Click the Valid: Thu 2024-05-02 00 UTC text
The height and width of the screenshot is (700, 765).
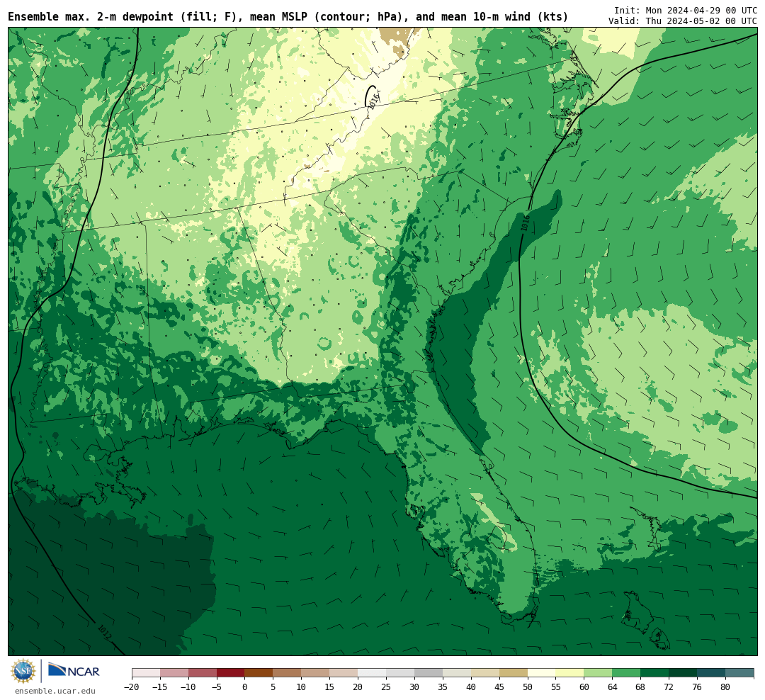click(683, 21)
